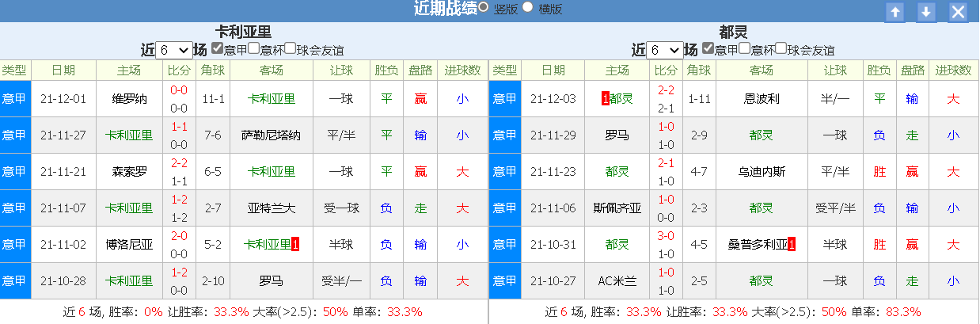
Task: Open 罗马 in the 21-11-29 row
Action: pyautogui.click(x=617, y=135)
